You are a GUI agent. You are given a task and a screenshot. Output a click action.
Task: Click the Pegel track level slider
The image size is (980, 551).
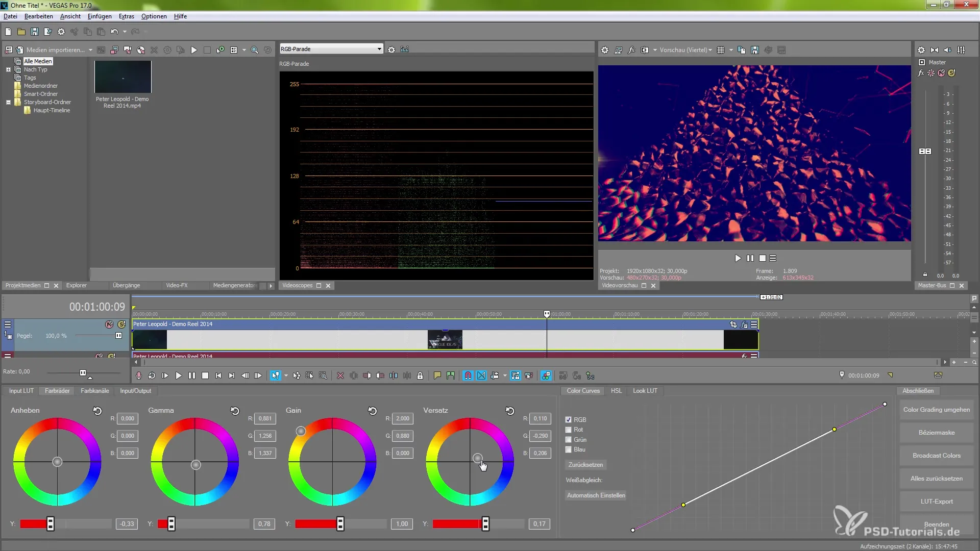tap(118, 336)
